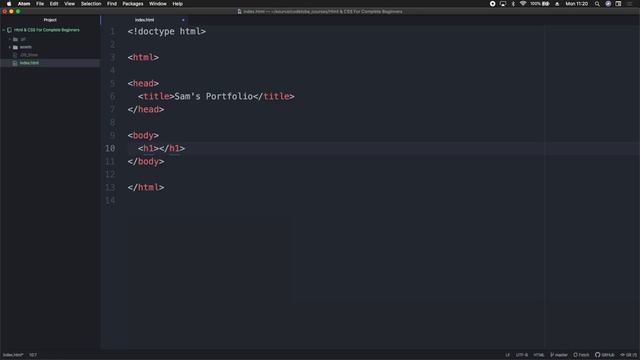Click the closing body tag on line 11
640x360 pixels.
tap(146, 162)
